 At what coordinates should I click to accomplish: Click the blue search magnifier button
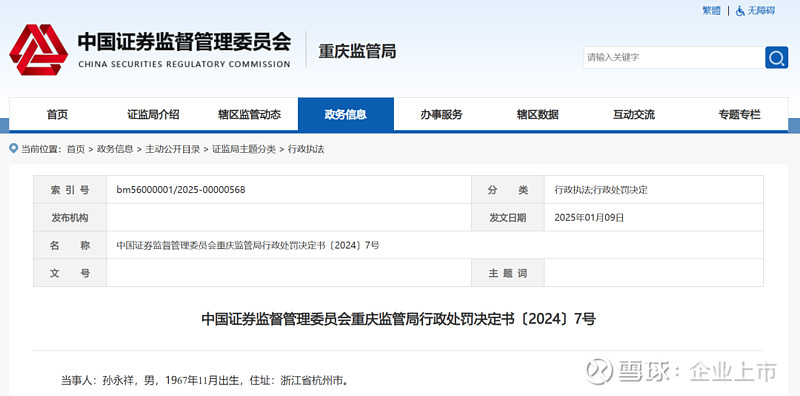point(776,58)
